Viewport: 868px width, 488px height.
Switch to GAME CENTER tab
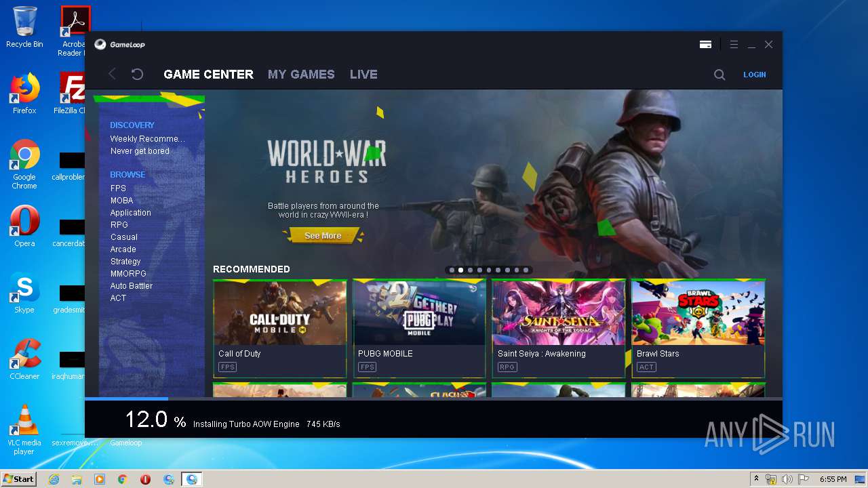[x=208, y=75]
